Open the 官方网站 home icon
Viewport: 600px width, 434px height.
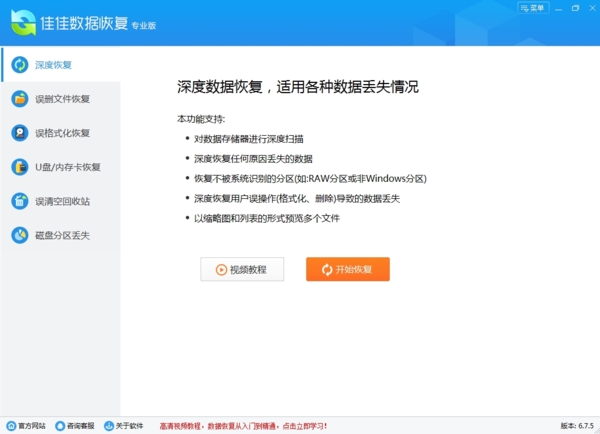click(11, 426)
